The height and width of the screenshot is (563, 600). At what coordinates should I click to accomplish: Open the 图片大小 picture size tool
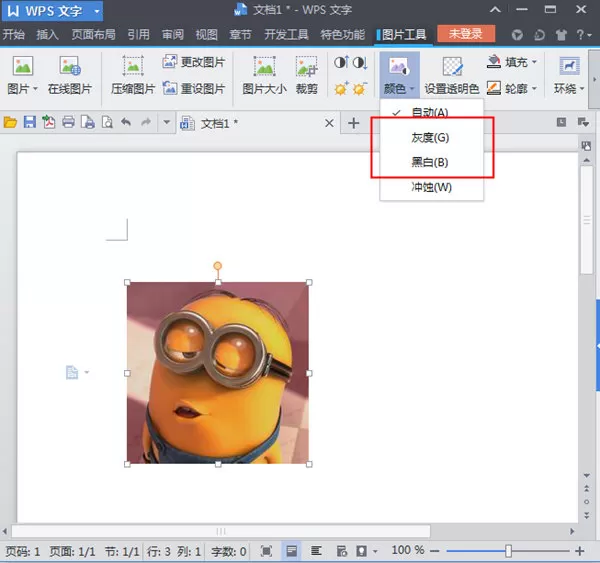point(264,76)
